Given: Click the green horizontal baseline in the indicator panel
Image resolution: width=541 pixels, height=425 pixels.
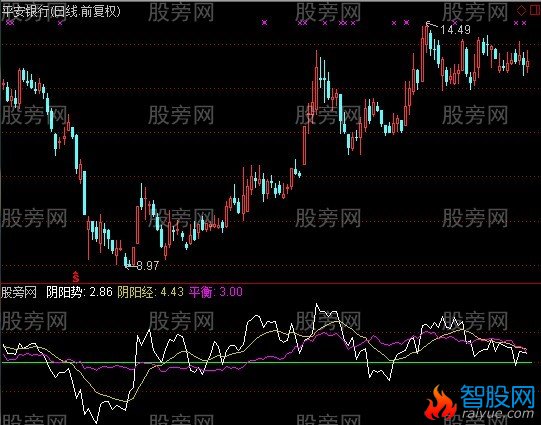Looking at the screenshot, I should 266,363.
